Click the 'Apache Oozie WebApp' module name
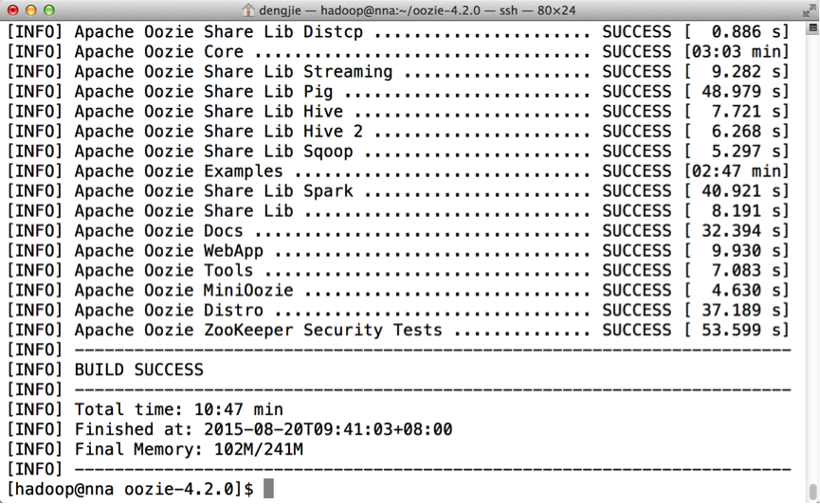Viewport: 820px width, 504px height. click(169, 250)
